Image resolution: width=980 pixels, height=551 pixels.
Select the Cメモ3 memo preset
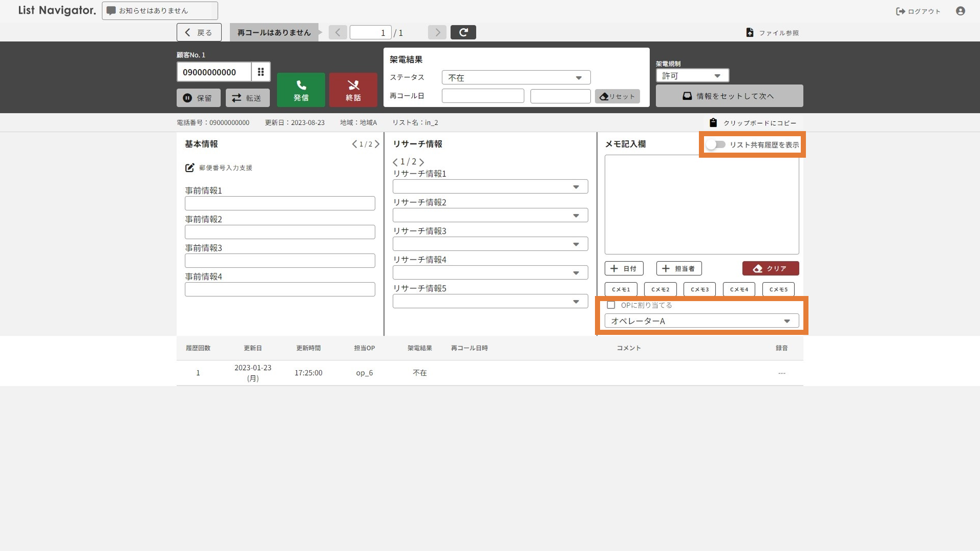tap(699, 289)
